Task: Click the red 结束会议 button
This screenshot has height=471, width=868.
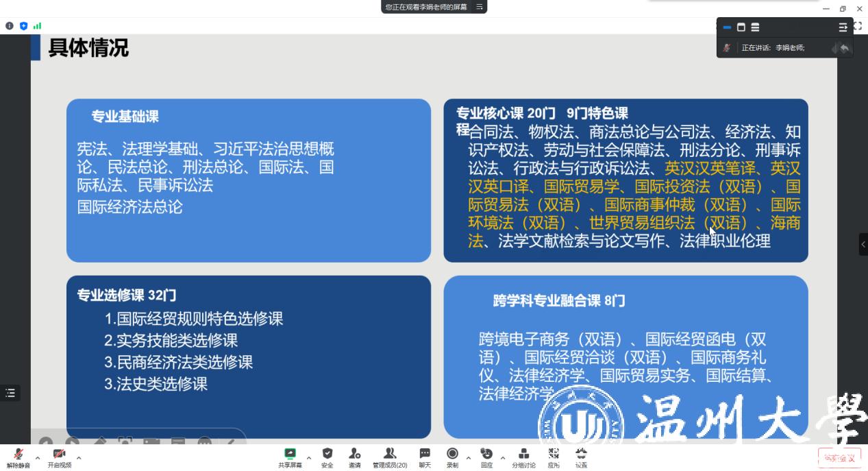Action: (839, 457)
